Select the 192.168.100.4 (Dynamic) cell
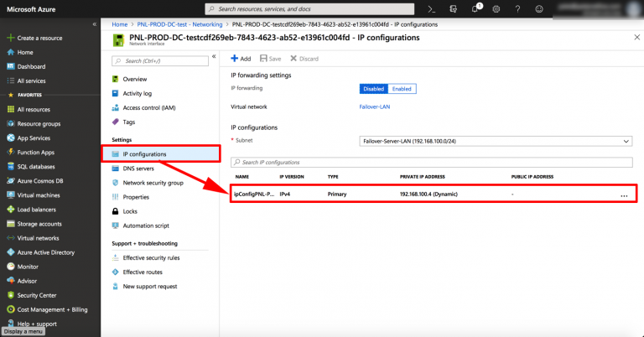Viewport: 644px width, 337px height. click(428, 194)
